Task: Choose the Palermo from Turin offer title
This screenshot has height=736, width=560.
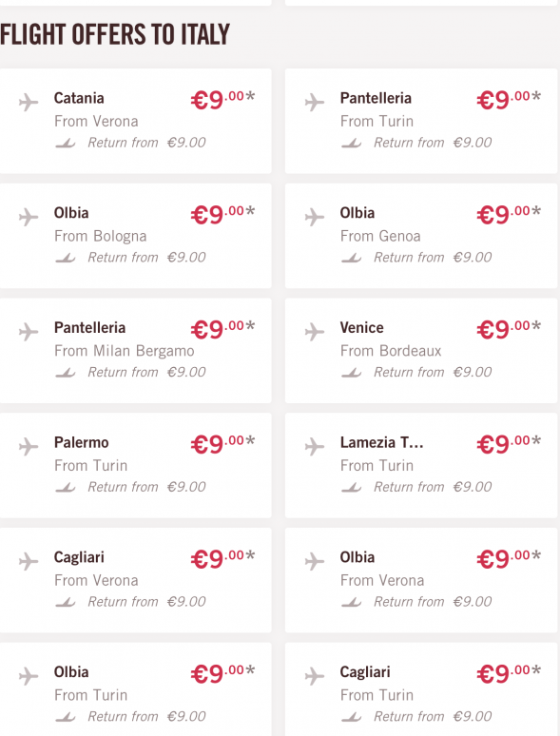Action: tap(81, 442)
